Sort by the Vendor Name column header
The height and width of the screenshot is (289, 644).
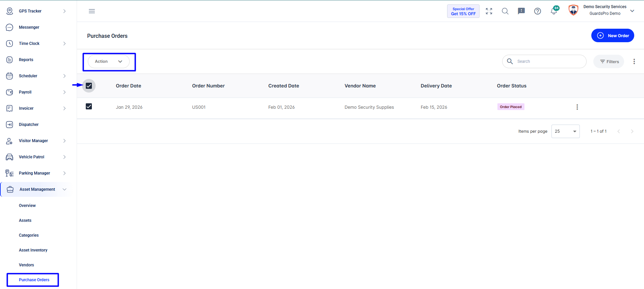coord(360,86)
